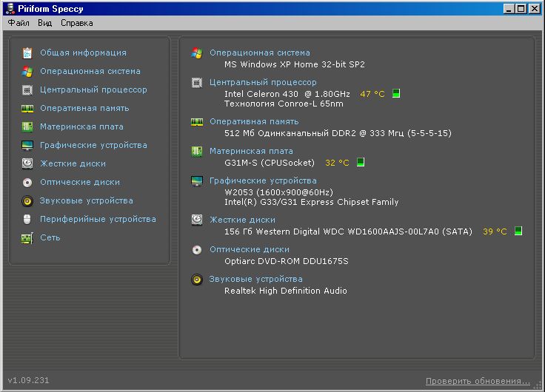The height and width of the screenshot is (392, 545).
Task: Select Материнская плата in the sidebar
Action: (x=81, y=126)
